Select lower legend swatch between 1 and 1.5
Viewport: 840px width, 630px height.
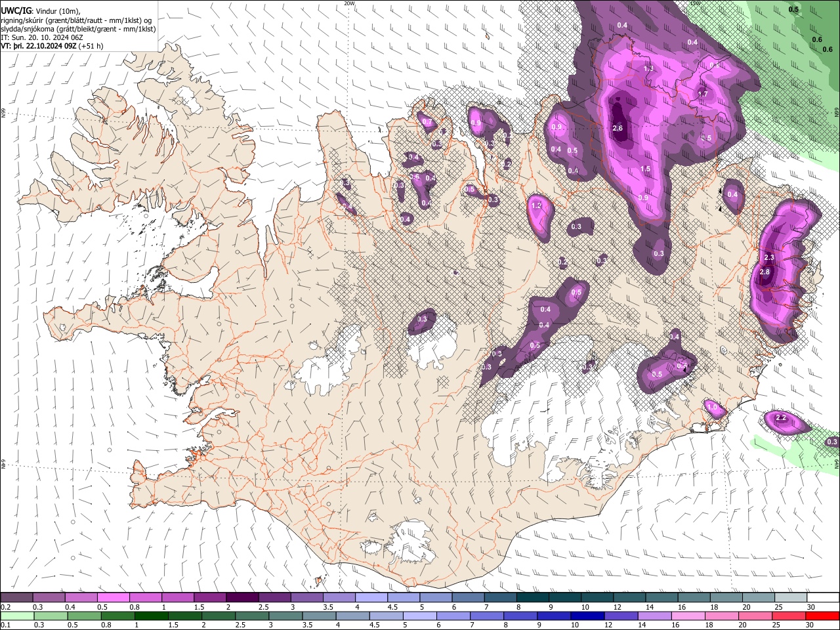point(152,616)
